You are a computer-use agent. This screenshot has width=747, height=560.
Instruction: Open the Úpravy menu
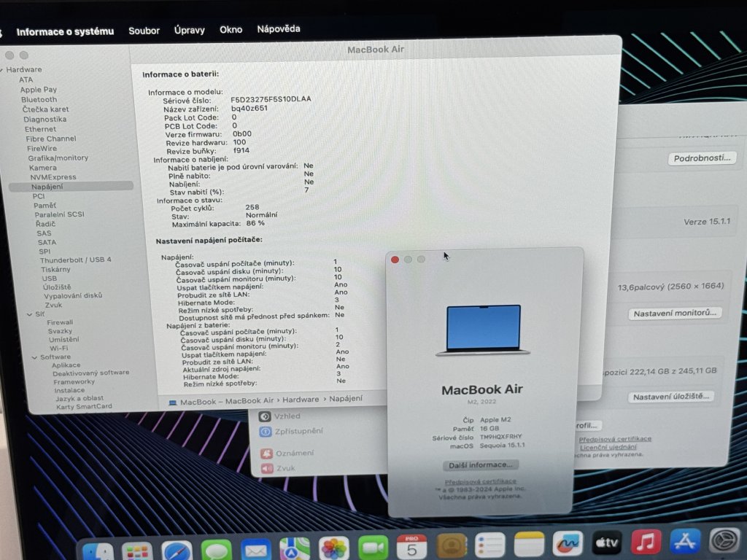[x=189, y=30]
